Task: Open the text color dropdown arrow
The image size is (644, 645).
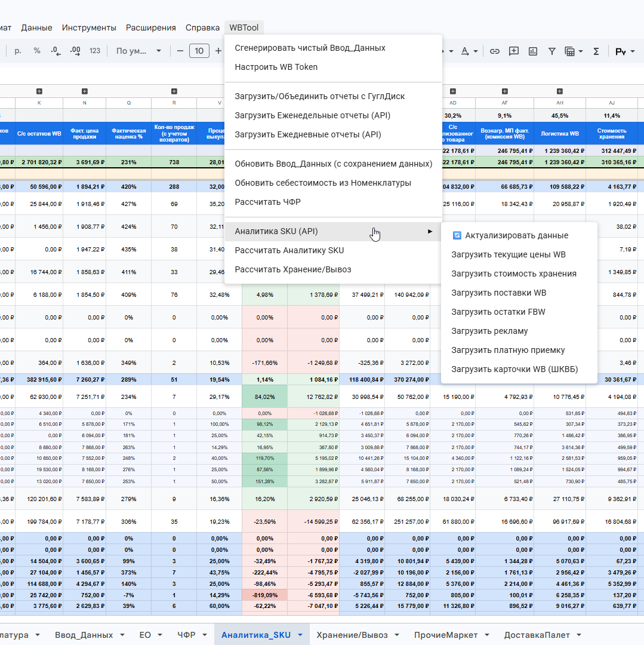Action: [x=476, y=51]
